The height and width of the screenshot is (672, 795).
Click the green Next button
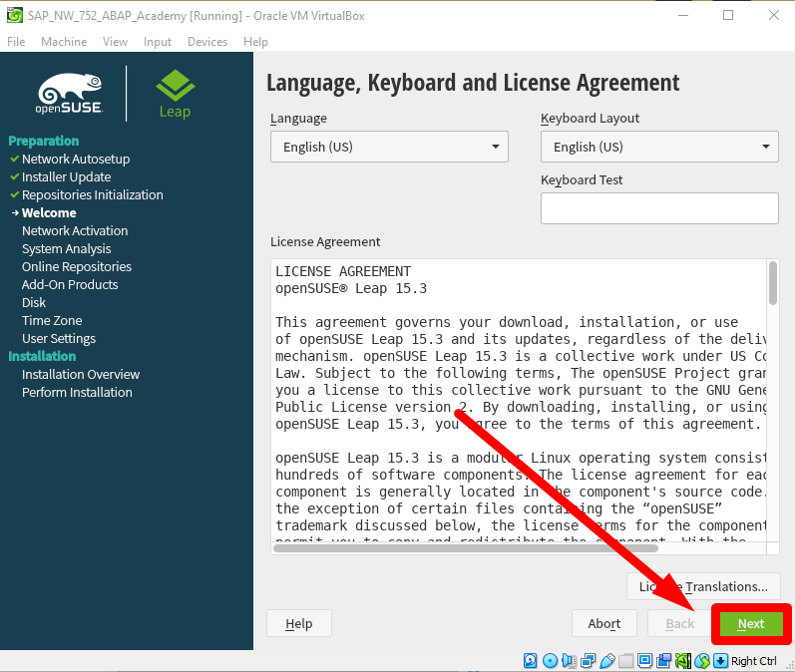751,624
